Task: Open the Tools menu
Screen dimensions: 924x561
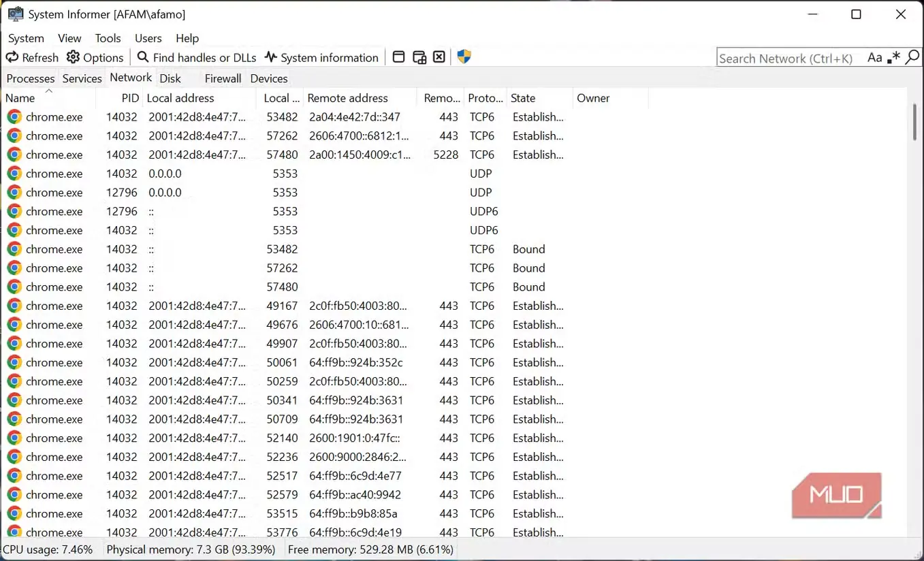Action: pyautogui.click(x=108, y=38)
